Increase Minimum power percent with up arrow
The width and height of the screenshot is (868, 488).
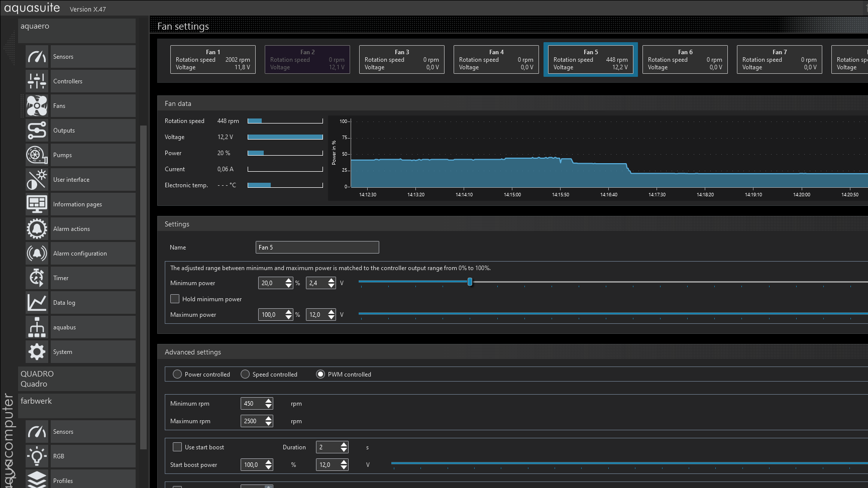pos(288,280)
